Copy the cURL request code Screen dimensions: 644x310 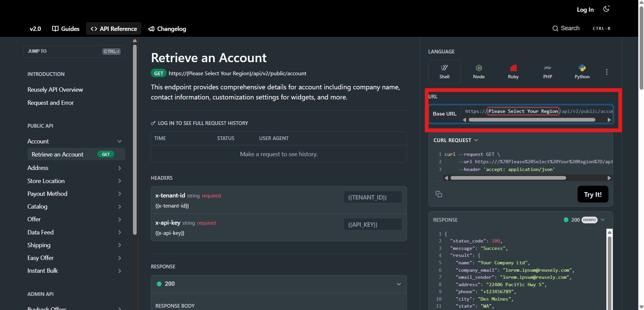[439, 194]
